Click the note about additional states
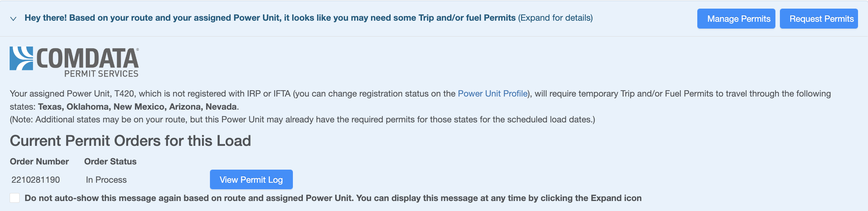The width and height of the screenshot is (868, 211). coord(303,119)
